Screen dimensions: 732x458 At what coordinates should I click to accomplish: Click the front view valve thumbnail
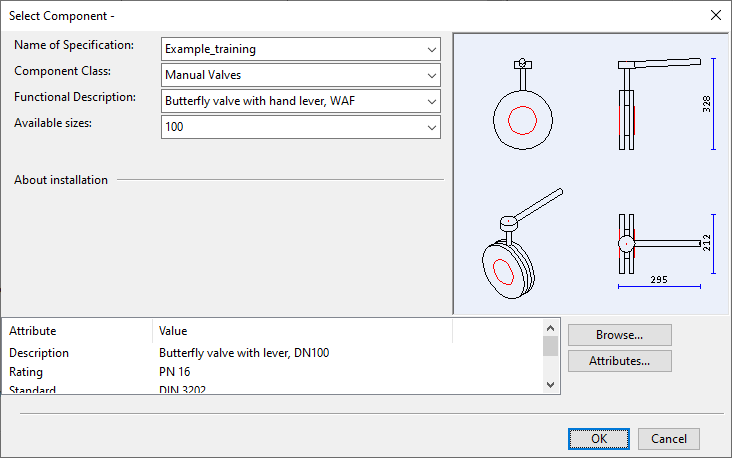(522, 115)
